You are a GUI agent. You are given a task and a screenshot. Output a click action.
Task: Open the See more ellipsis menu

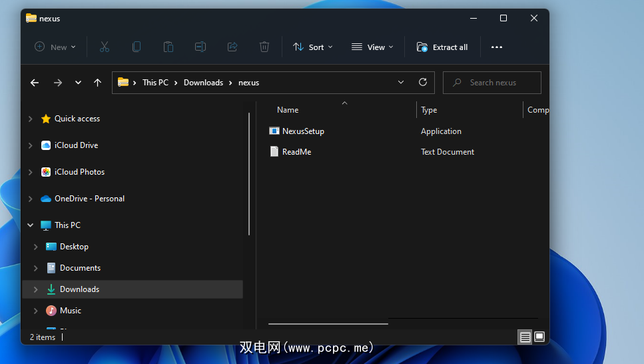(497, 47)
